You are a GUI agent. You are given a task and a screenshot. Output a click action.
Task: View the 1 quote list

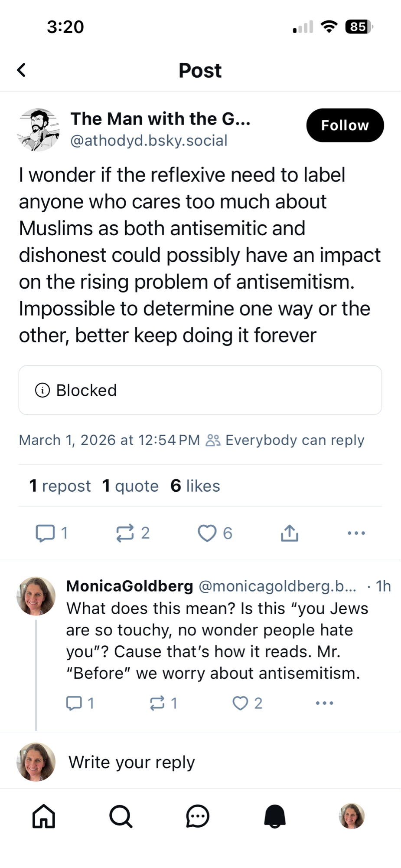coord(130,486)
